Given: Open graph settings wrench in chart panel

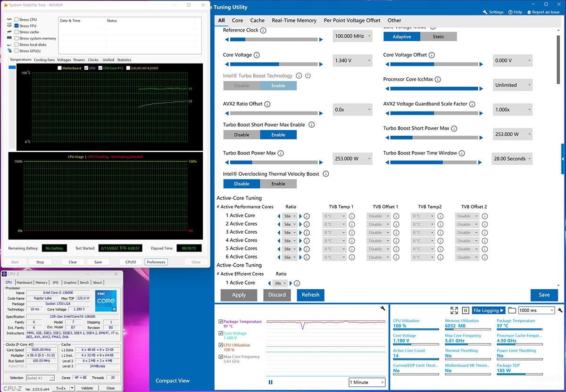Looking at the screenshot, I should point(383,308).
